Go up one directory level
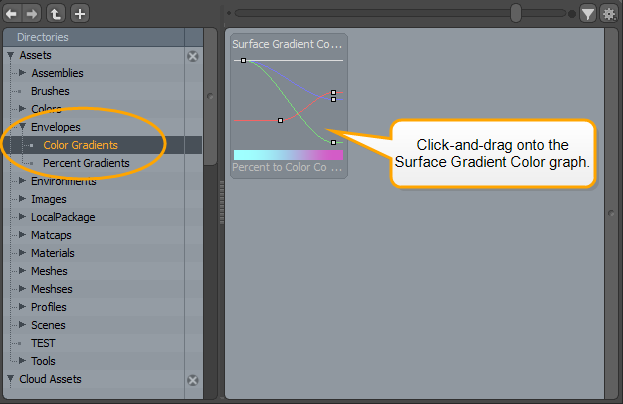 (56, 14)
